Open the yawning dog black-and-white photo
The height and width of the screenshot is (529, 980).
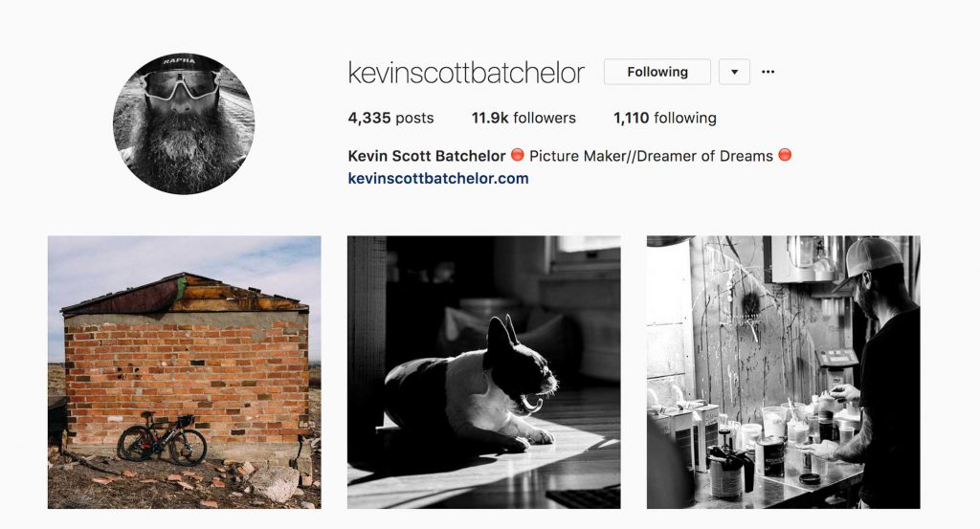pos(483,372)
